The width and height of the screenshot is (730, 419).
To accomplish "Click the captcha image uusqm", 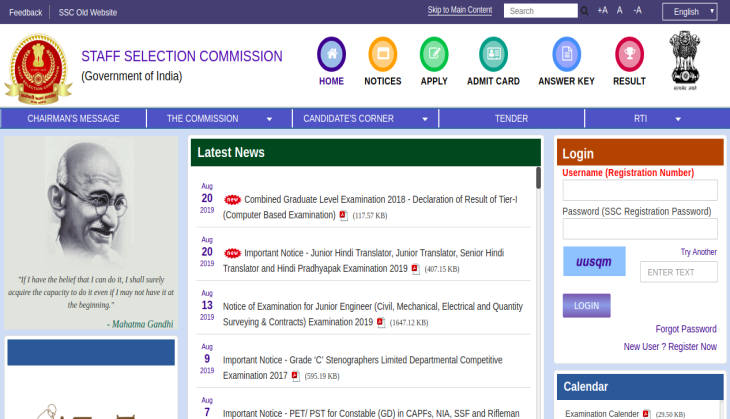I will pos(594,261).
